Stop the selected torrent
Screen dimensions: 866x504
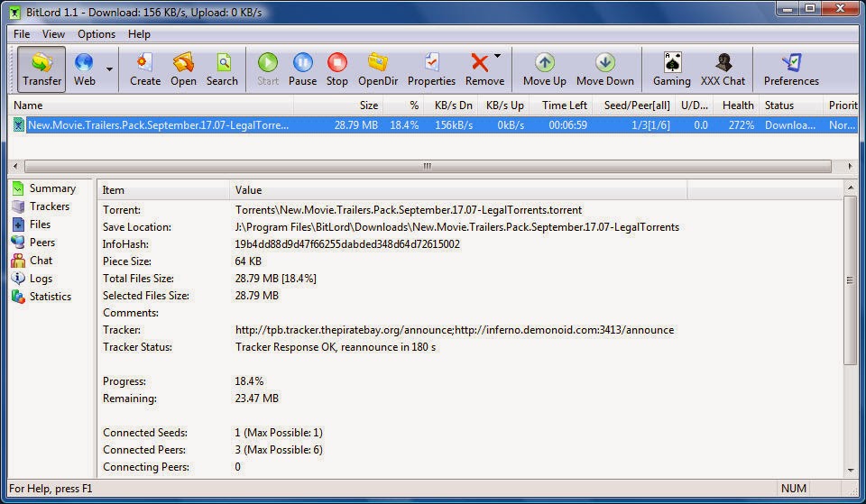[336, 69]
